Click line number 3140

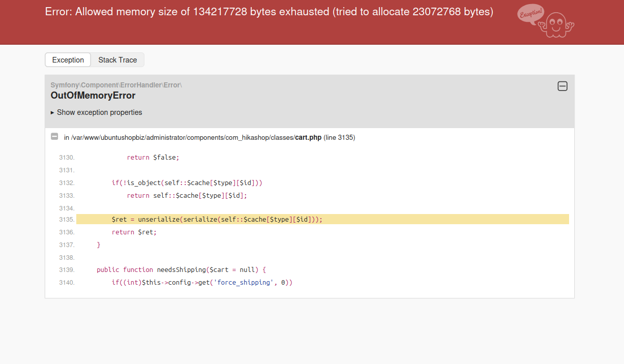click(67, 283)
